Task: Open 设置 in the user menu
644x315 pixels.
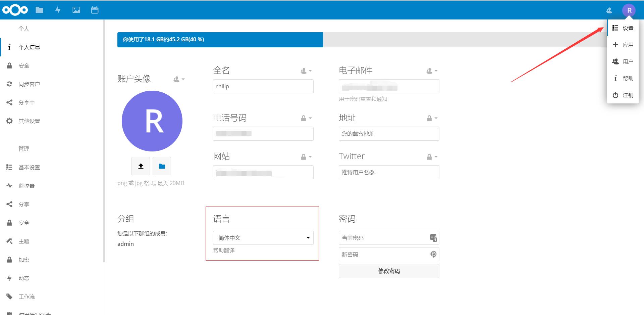Action: tap(623, 28)
